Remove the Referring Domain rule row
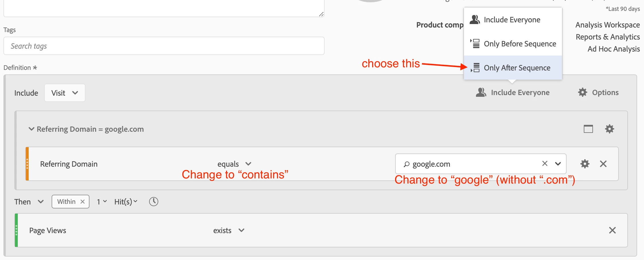Viewport: 644px width, 260px height. pyautogui.click(x=603, y=164)
